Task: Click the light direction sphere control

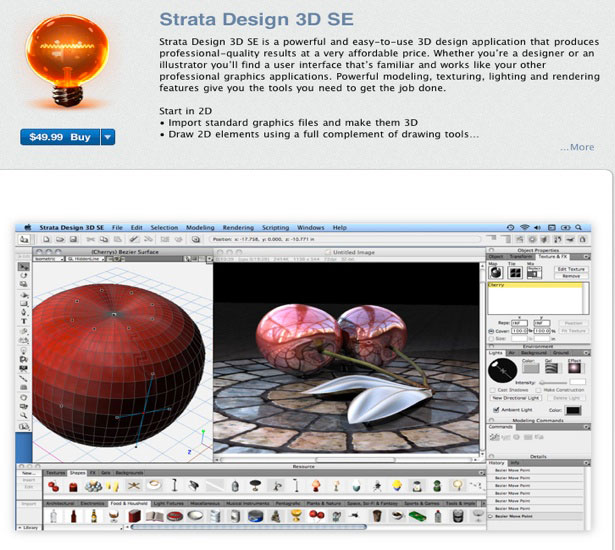Action: 502,370
